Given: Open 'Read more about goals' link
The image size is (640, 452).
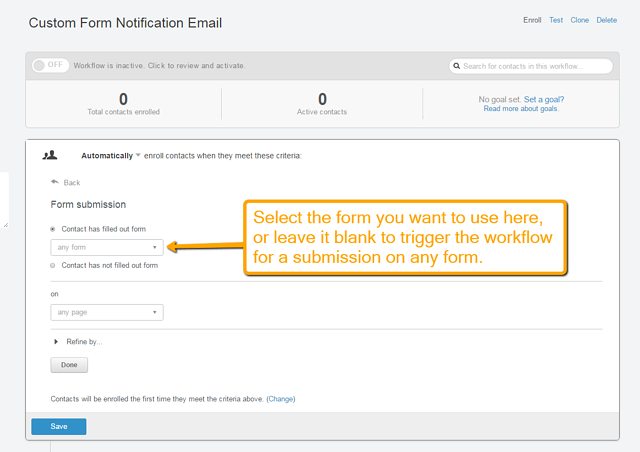Looking at the screenshot, I should click(521, 109).
